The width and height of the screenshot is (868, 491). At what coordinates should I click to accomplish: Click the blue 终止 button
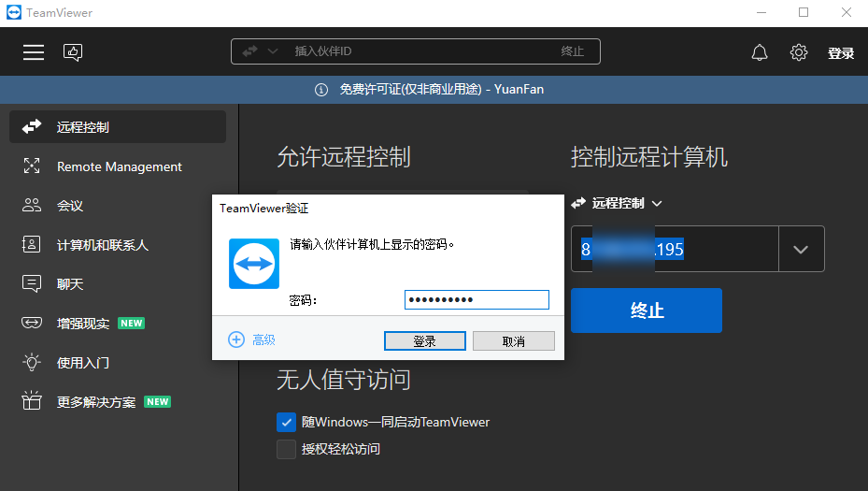click(647, 310)
